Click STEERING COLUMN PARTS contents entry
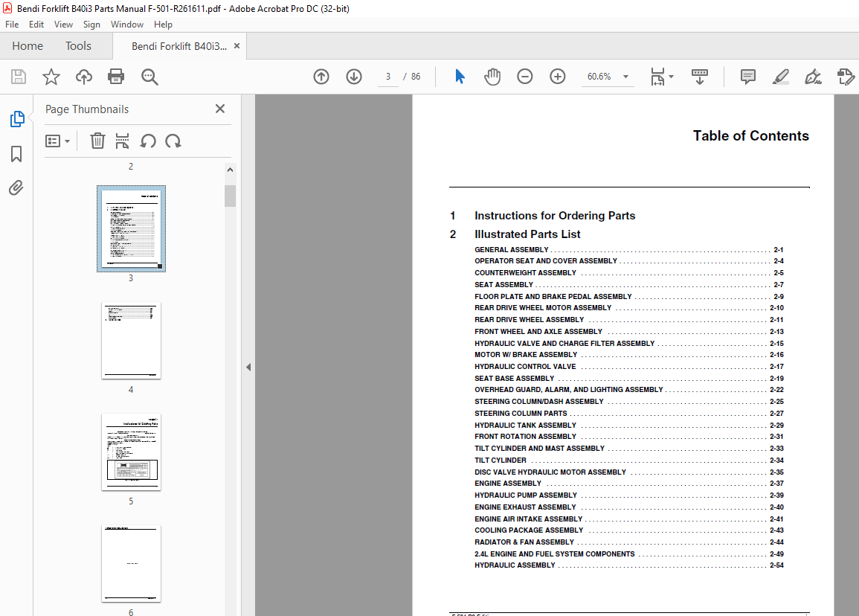Image resolution: width=859 pixels, height=616 pixels. point(629,413)
